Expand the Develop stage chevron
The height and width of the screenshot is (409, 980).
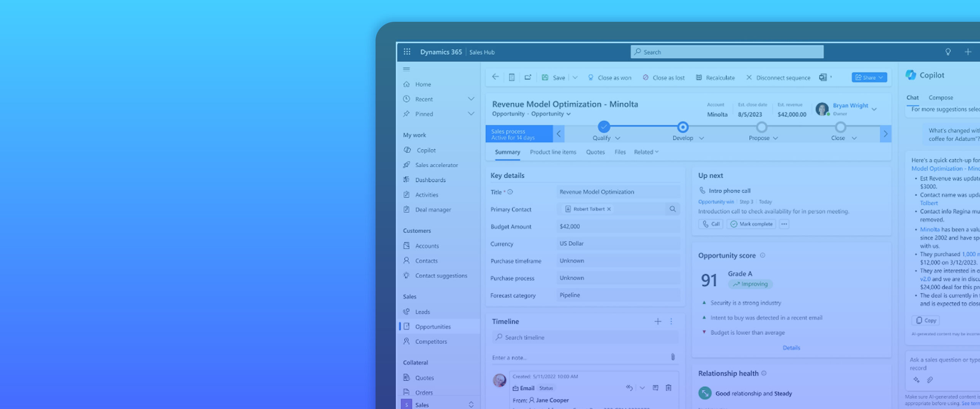[x=701, y=138]
